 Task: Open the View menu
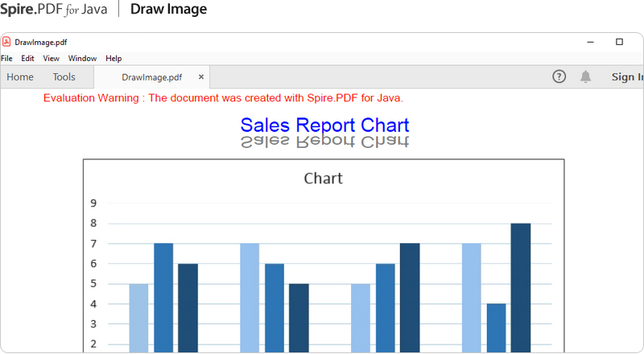point(52,59)
